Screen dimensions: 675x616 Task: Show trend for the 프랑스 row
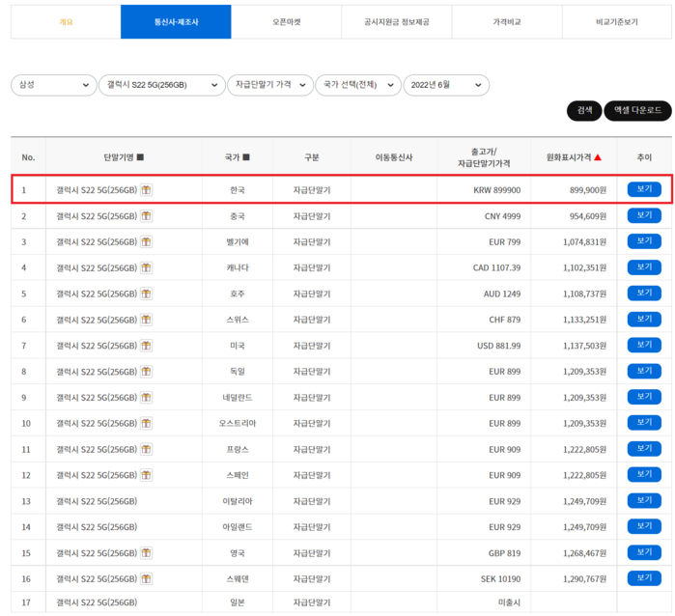(644, 449)
